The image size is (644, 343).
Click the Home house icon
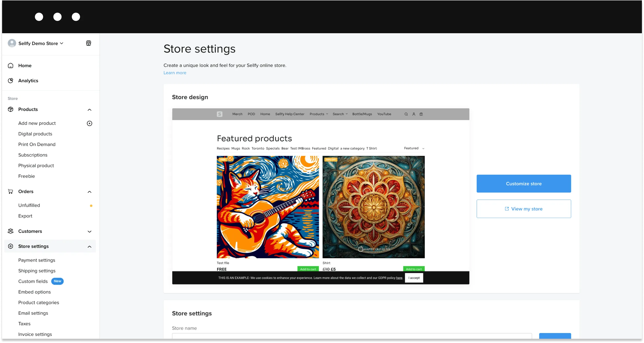pos(10,65)
